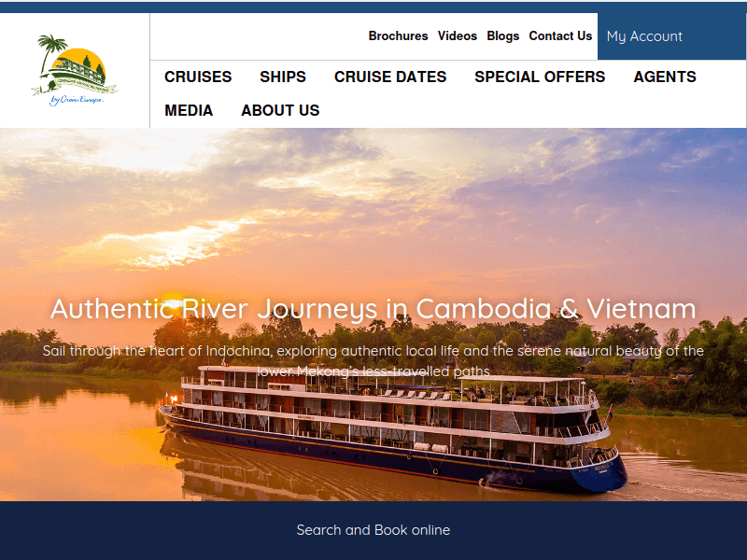Open My Account

644,36
